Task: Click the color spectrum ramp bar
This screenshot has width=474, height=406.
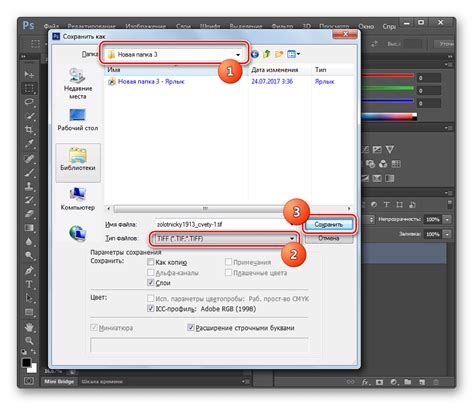Action: [389, 116]
